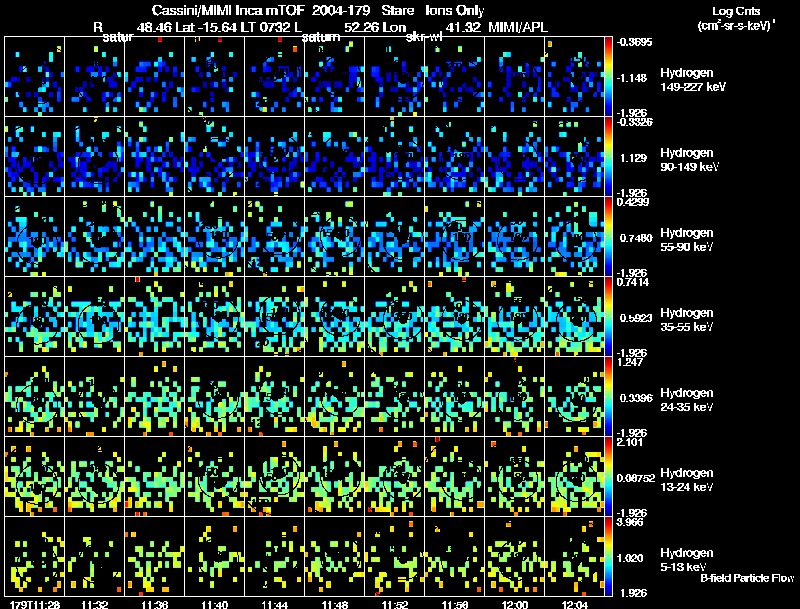Click the '2.101' colorbar value
The width and height of the screenshot is (800, 609).
pyautogui.click(x=630, y=442)
